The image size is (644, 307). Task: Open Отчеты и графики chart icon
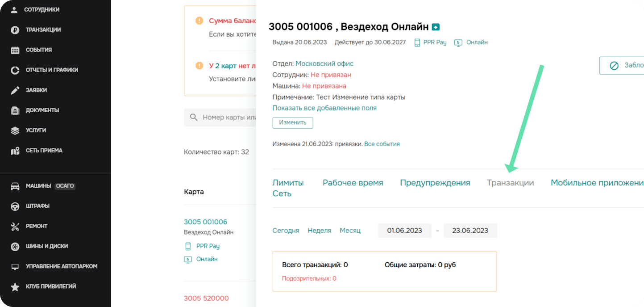pyautogui.click(x=15, y=70)
